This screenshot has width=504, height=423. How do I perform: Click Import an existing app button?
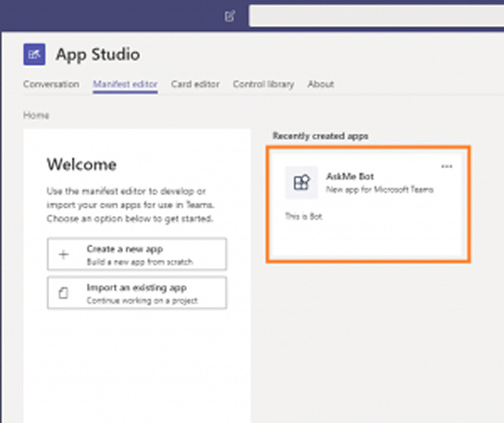click(137, 293)
